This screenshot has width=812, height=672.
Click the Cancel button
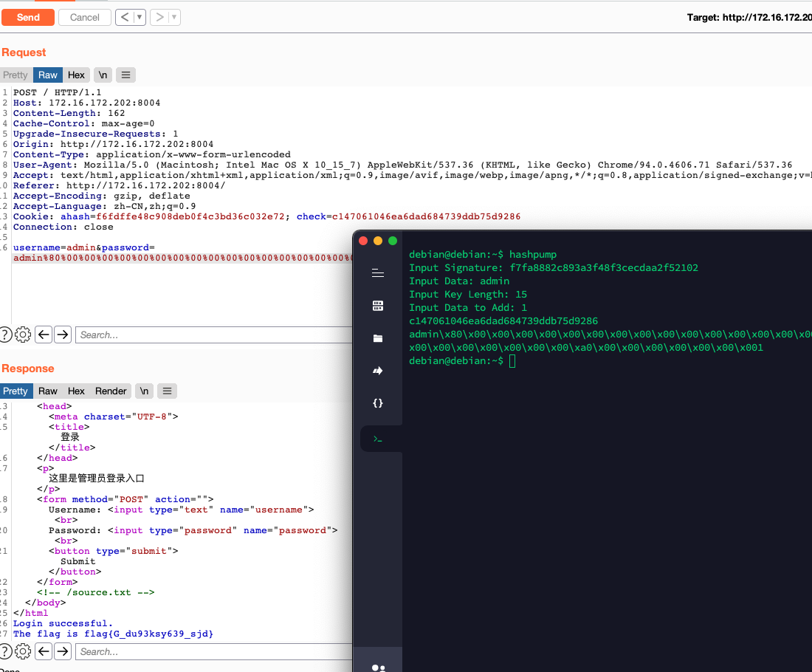[x=84, y=17]
